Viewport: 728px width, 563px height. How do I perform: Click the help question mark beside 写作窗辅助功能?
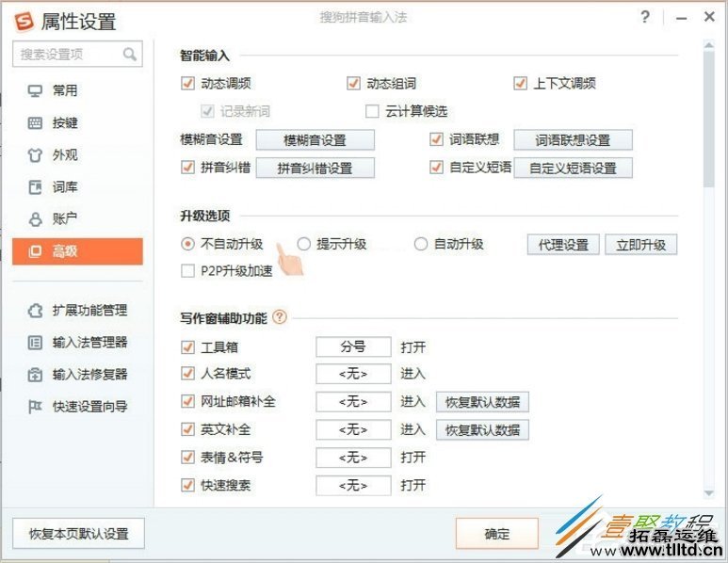pos(280,317)
